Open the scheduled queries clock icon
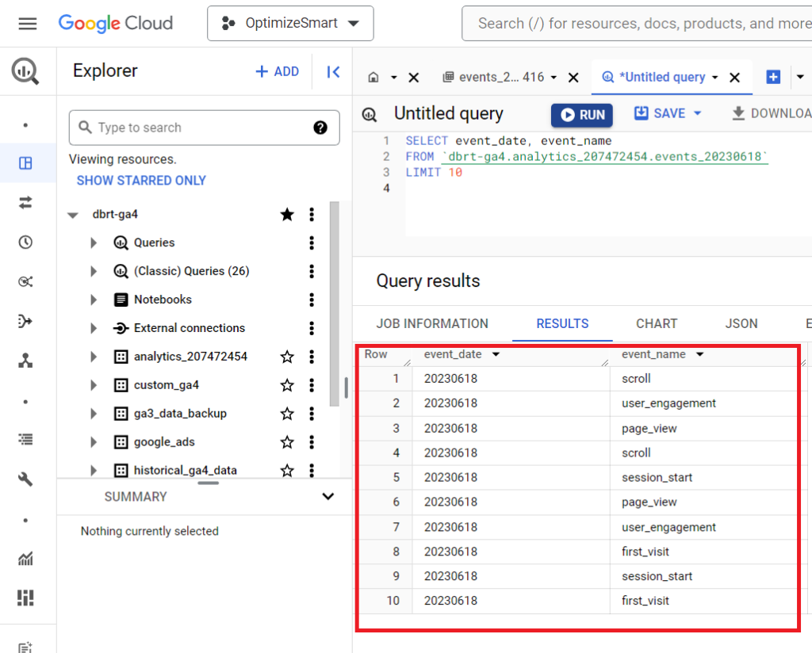This screenshot has height=653, width=812. (x=26, y=242)
